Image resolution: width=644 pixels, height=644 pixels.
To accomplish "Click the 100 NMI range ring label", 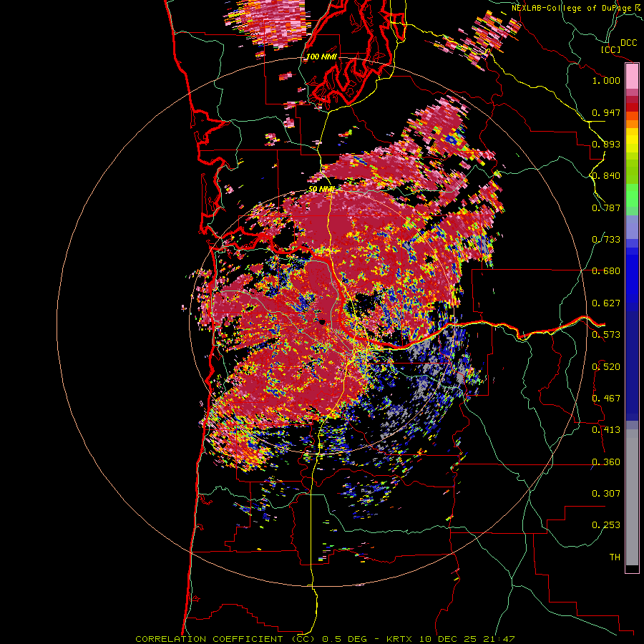I will click(x=321, y=57).
